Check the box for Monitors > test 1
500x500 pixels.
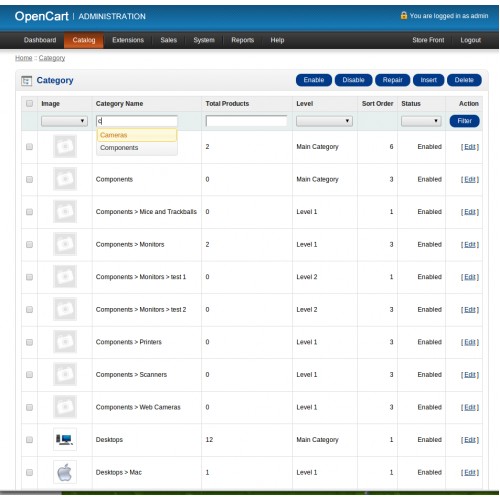tap(29, 277)
